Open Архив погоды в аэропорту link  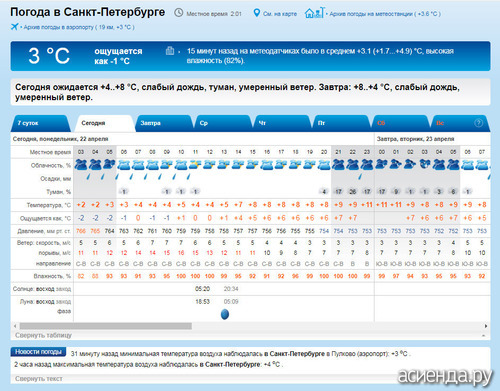pos(79,27)
